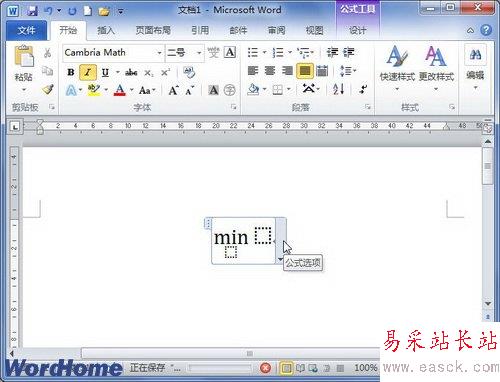The image size is (500, 382).
Task: Toggle italic formatting
Action: click(x=88, y=72)
